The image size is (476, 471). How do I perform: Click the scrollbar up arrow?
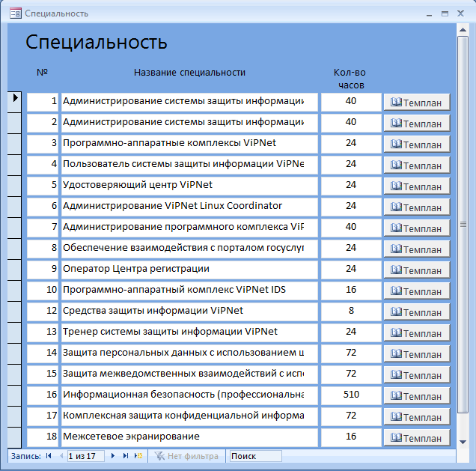tap(463, 30)
